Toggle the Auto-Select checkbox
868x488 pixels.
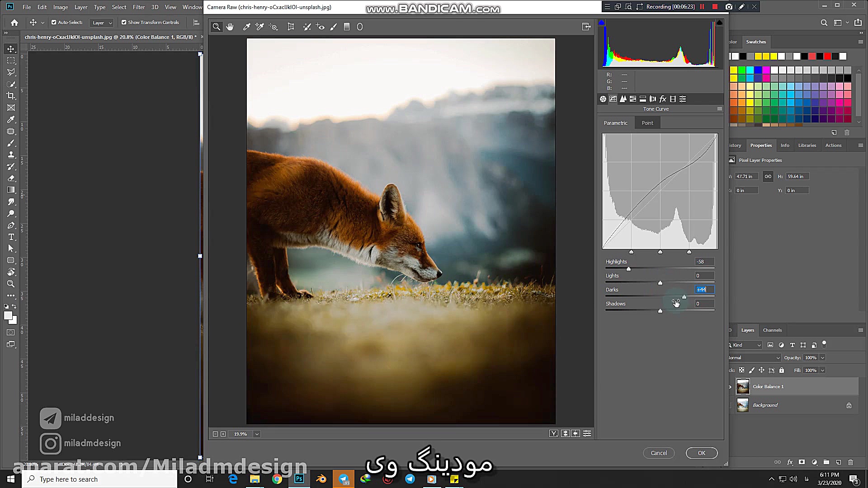click(54, 22)
